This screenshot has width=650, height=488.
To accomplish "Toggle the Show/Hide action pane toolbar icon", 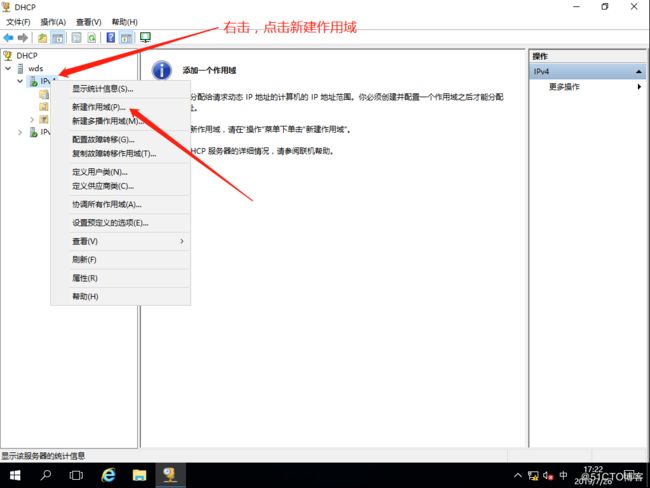I will point(126,38).
